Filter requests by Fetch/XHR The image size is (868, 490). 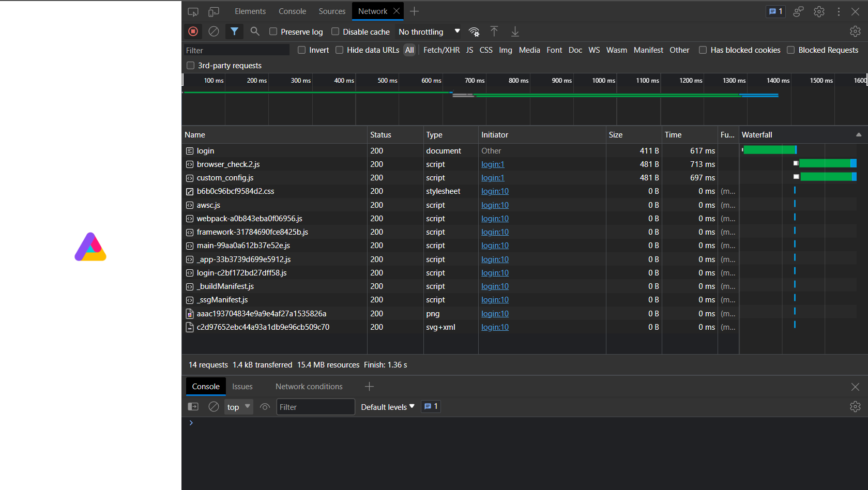tap(441, 50)
